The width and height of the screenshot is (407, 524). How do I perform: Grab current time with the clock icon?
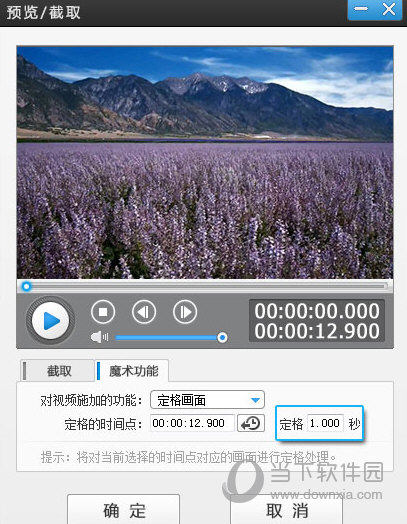click(251, 423)
